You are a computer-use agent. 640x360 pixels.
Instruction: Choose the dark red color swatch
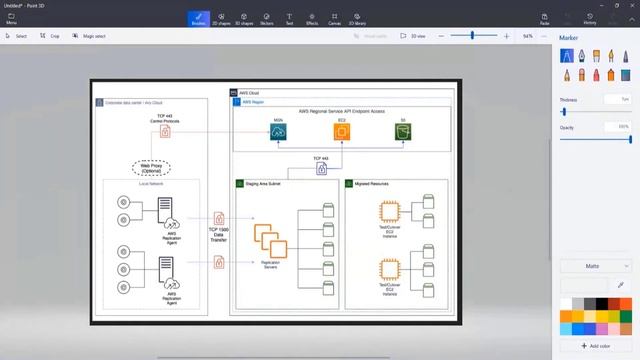614,304
